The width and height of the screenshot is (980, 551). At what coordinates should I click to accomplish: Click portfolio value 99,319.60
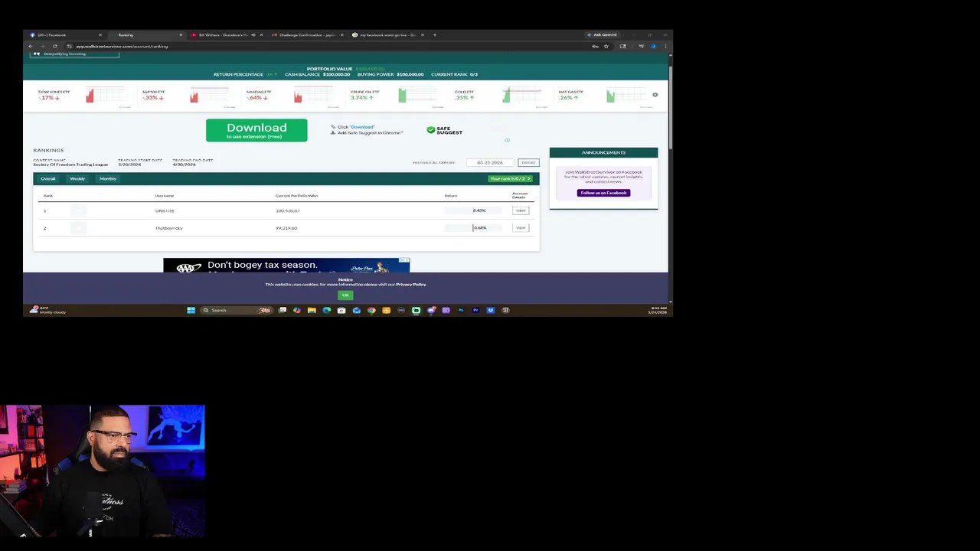tap(286, 228)
